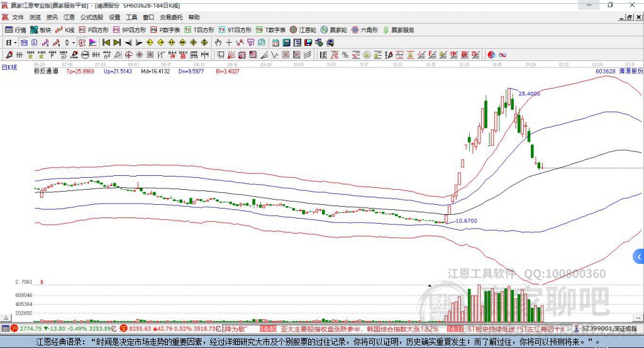The height and width of the screenshot is (348, 644).
Task: Open the 板块 sector view
Action: (41, 30)
